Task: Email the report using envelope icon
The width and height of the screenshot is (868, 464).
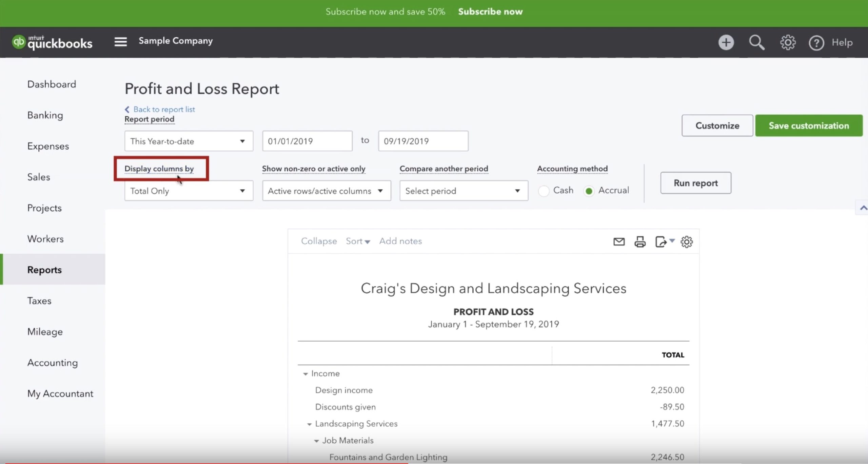Action: 619,241
